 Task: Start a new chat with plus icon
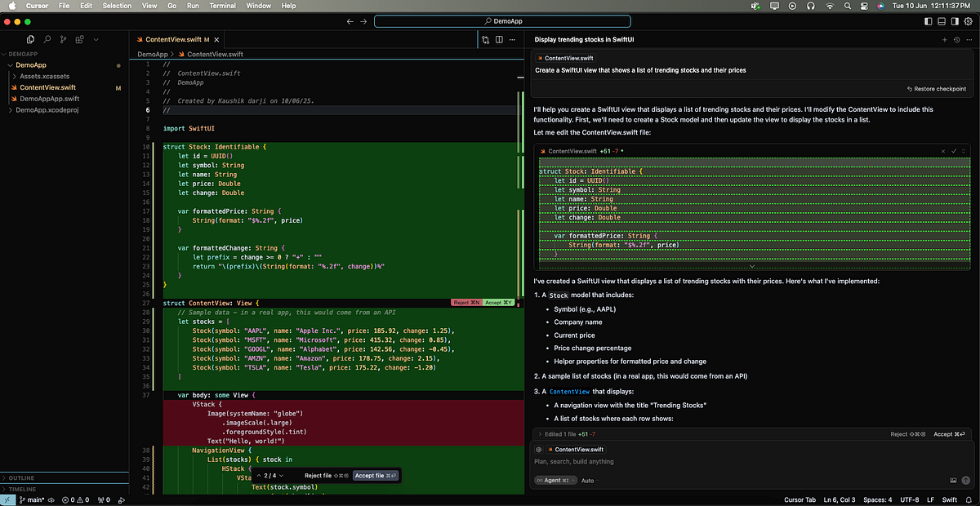tap(945, 39)
